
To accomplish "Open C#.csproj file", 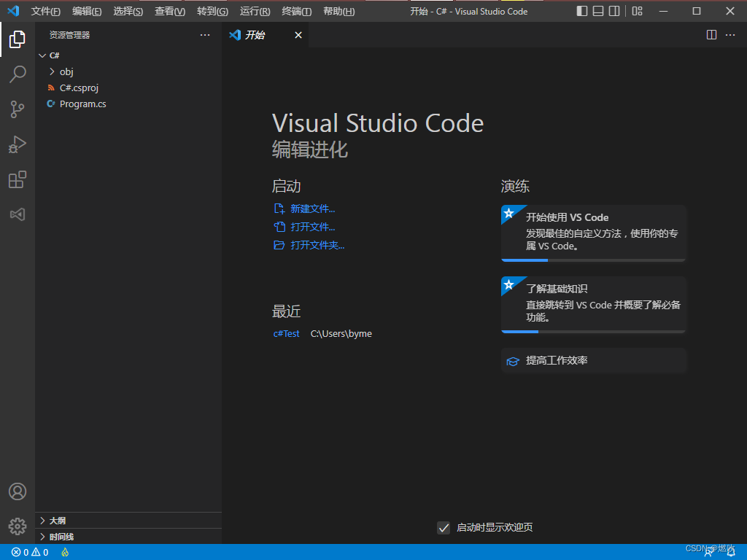I will (x=128, y=87).
